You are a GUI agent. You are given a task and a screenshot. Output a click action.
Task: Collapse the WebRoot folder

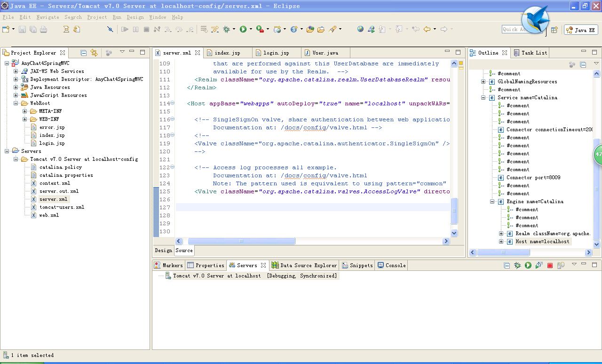pyautogui.click(x=16, y=103)
